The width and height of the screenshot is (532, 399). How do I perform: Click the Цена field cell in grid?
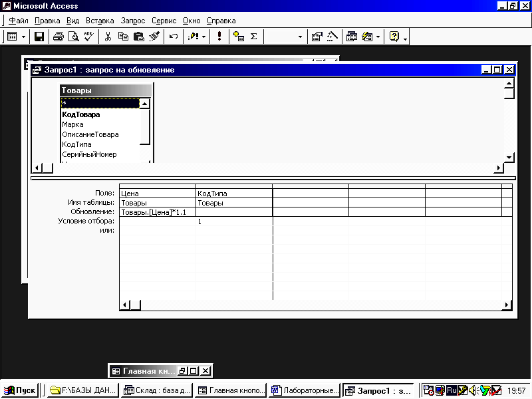click(x=158, y=194)
